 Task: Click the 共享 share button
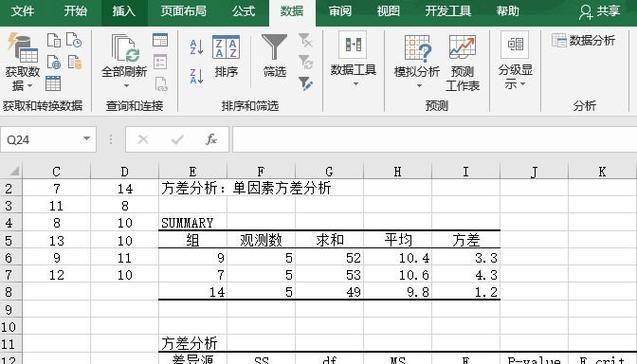(600, 11)
